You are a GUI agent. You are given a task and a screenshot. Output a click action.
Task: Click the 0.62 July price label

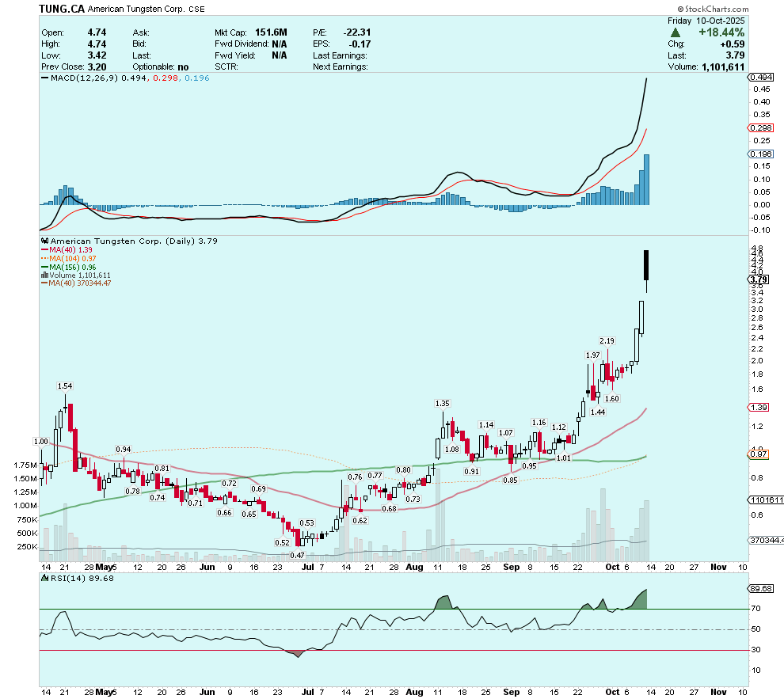pyautogui.click(x=360, y=520)
